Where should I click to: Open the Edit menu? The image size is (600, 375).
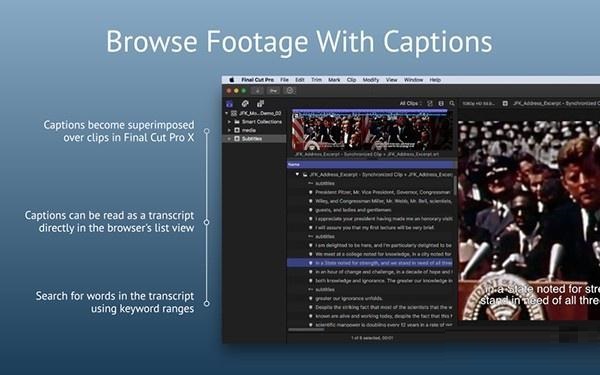click(300, 80)
